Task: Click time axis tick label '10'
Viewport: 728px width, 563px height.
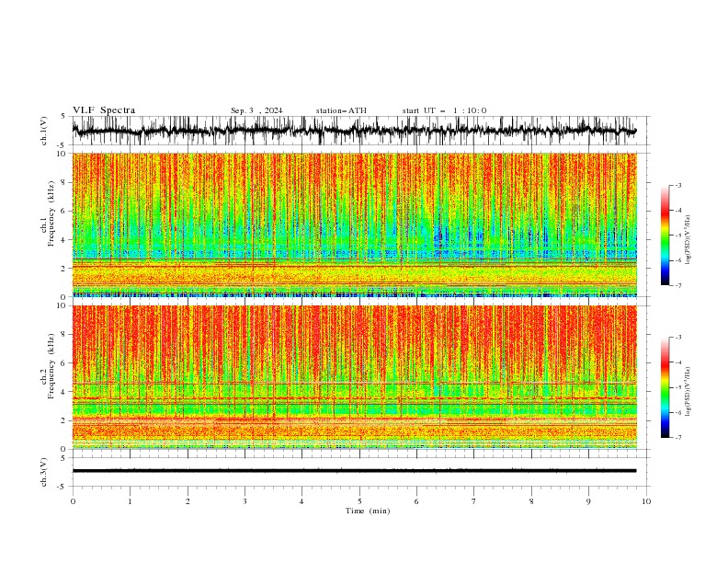Action: [x=646, y=501]
